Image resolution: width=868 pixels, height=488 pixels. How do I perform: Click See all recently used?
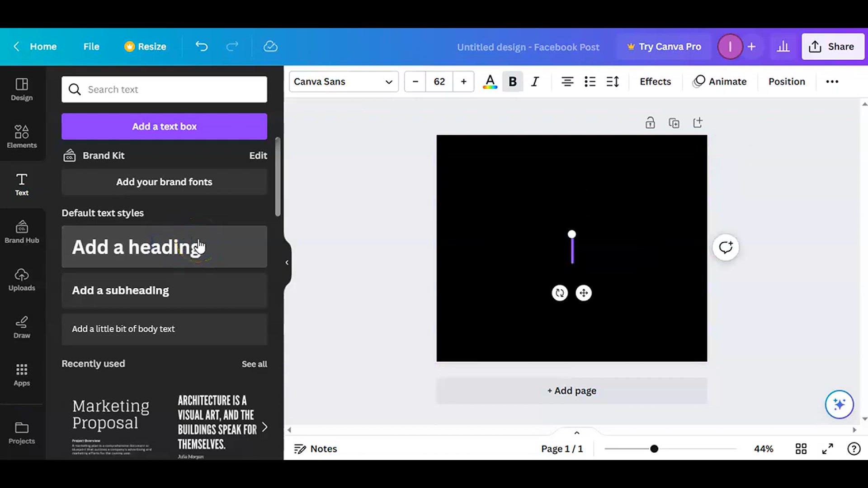pos(254,364)
